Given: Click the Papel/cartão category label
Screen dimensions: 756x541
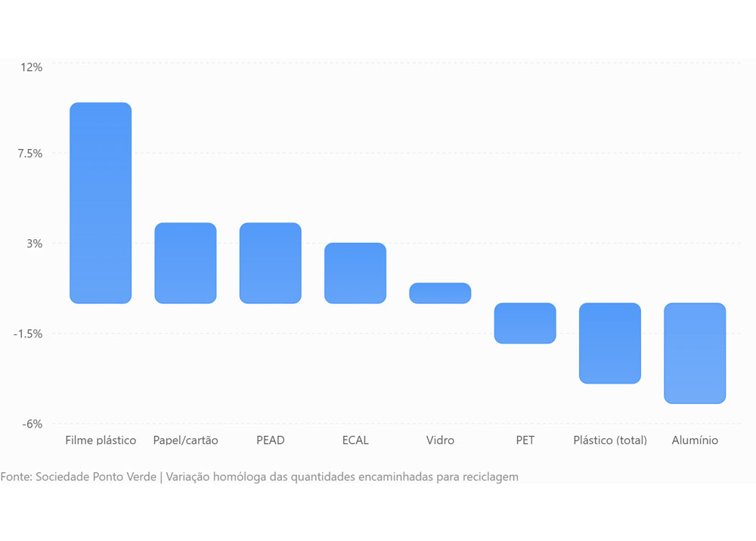Looking at the screenshot, I should (185, 440).
